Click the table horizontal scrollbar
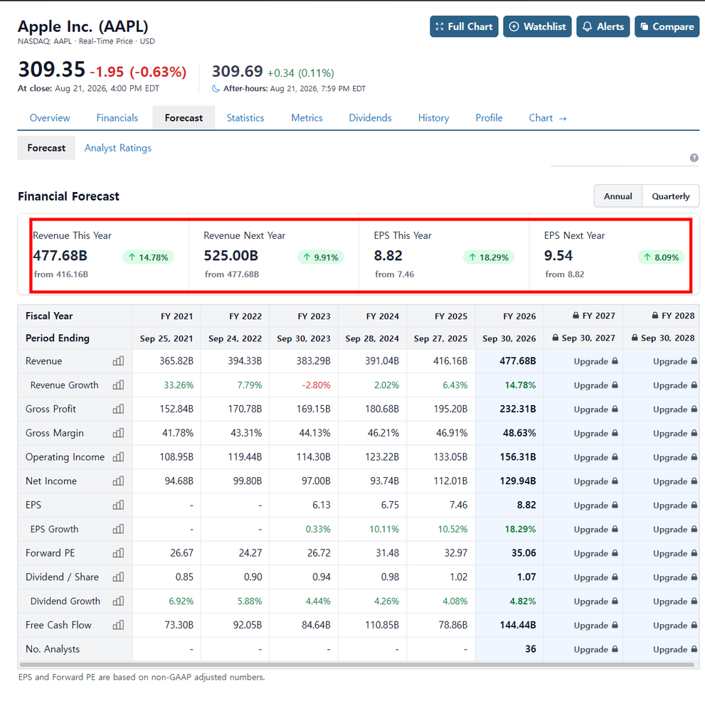This screenshot has height=728, width=705. tap(356, 665)
